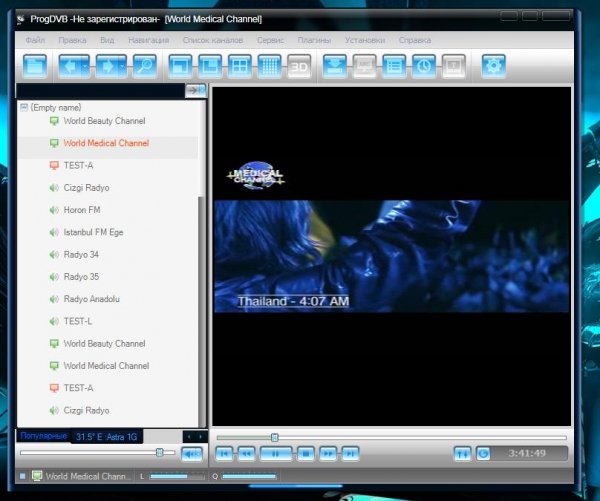Collapse the (Empty name) channel group

coord(24,107)
